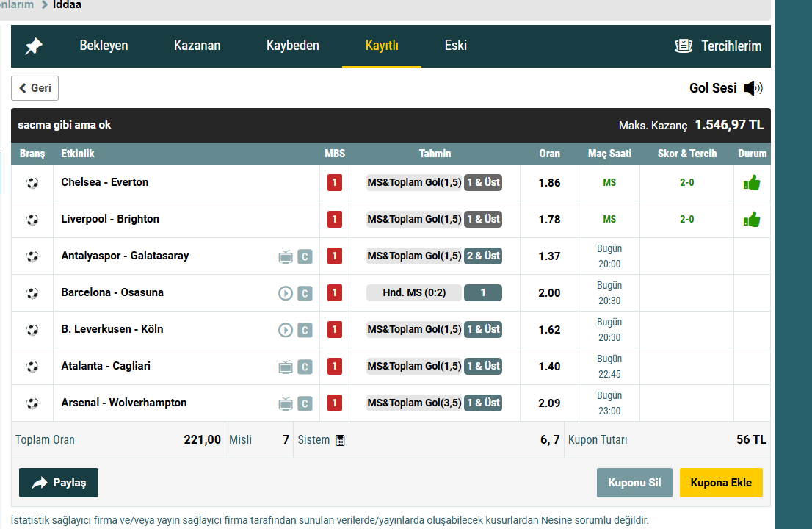Viewport: 812px width, 529px height.
Task: Click the thumbs-up status for Chelsea - Everton
Action: (x=752, y=182)
